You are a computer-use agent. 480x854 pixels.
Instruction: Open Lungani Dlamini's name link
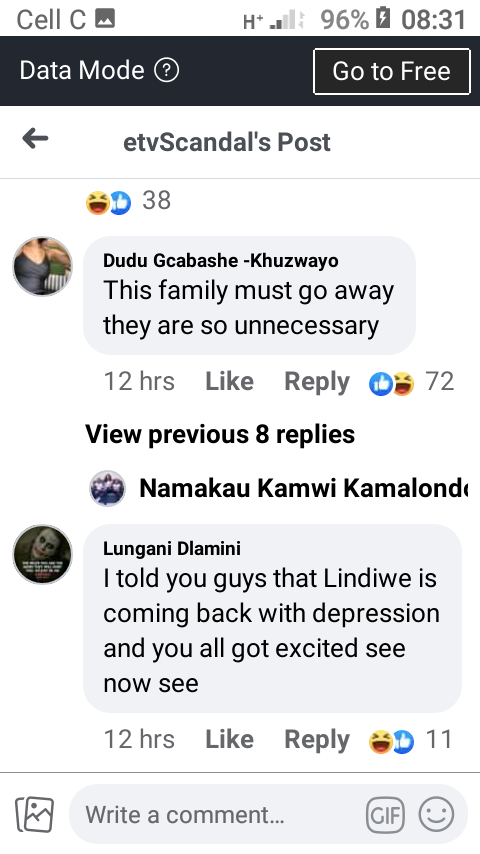172,548
